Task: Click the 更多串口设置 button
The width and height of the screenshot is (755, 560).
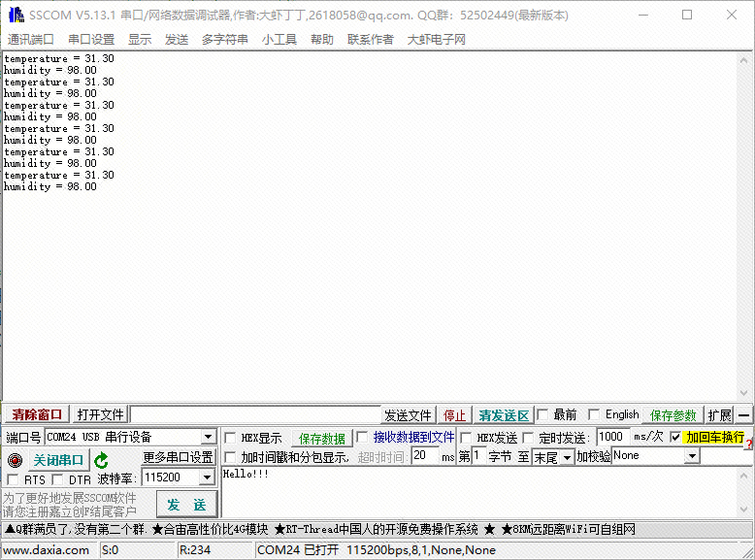Action: pos(178,457)
